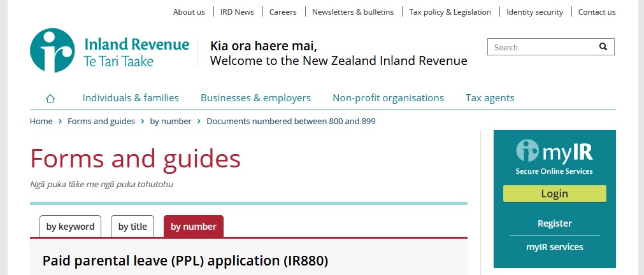Open Businesses & employers menu
Screen dimensions: 644x275
255,98
